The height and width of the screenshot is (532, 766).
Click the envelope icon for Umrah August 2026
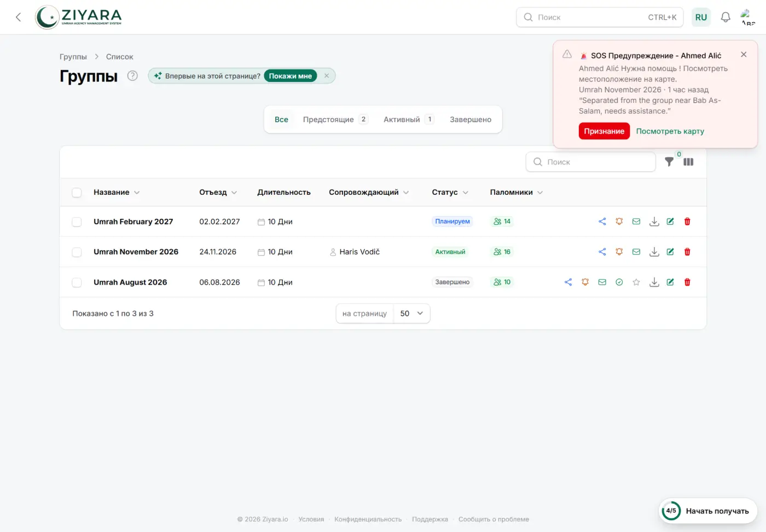coord(602,282)
